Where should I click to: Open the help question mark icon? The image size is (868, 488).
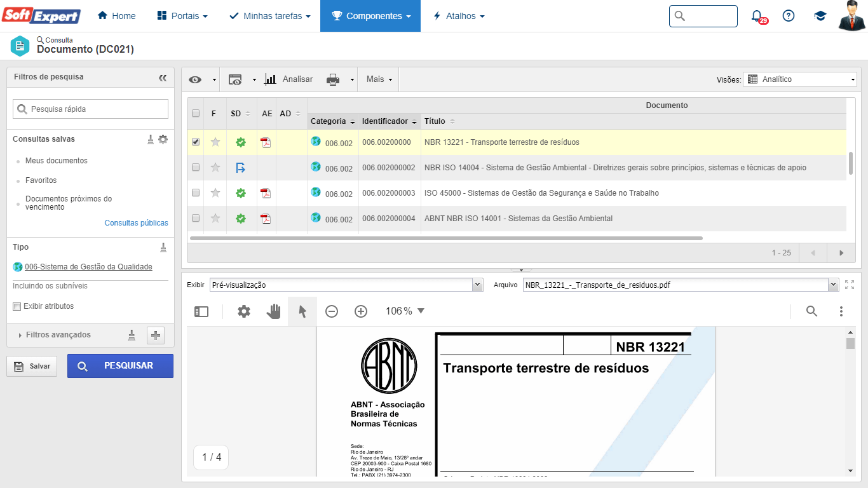pos(789,16)
